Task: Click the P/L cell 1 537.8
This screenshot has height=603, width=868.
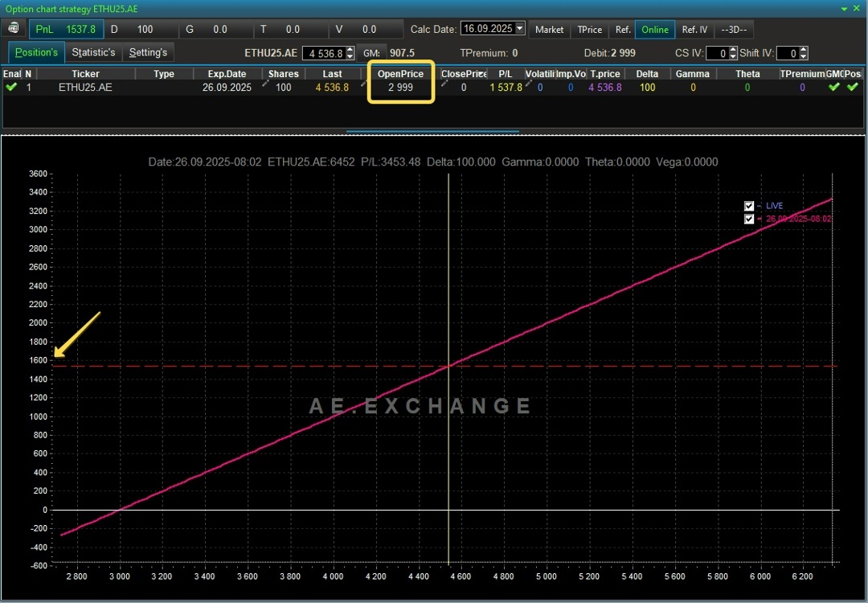Action: pyautogui.click(x=506, y=88)
